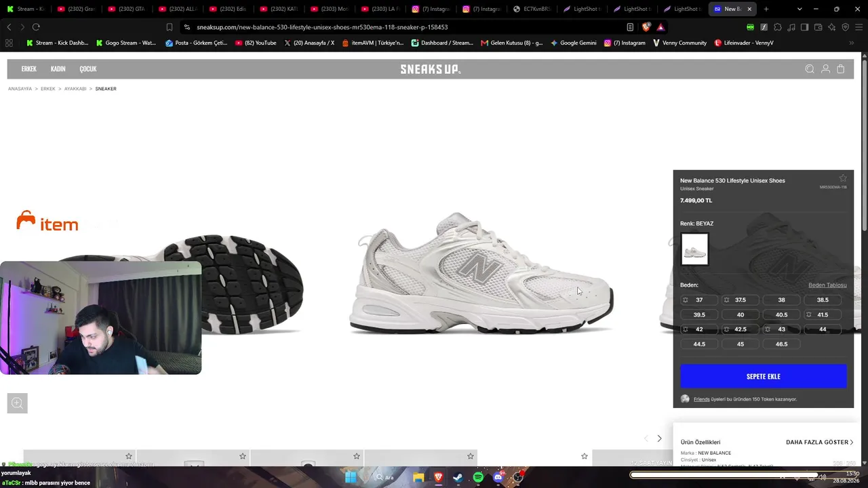Image resolution: width=868 pixels, height=488 pixels.
Task: Click the image zoom magnifier button
Action: point(17,403)
